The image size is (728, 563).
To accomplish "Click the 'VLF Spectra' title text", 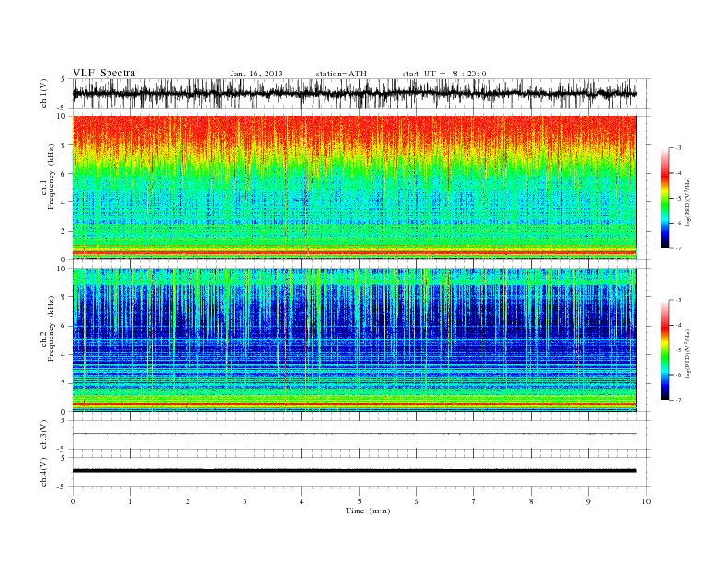I will 104,73.
